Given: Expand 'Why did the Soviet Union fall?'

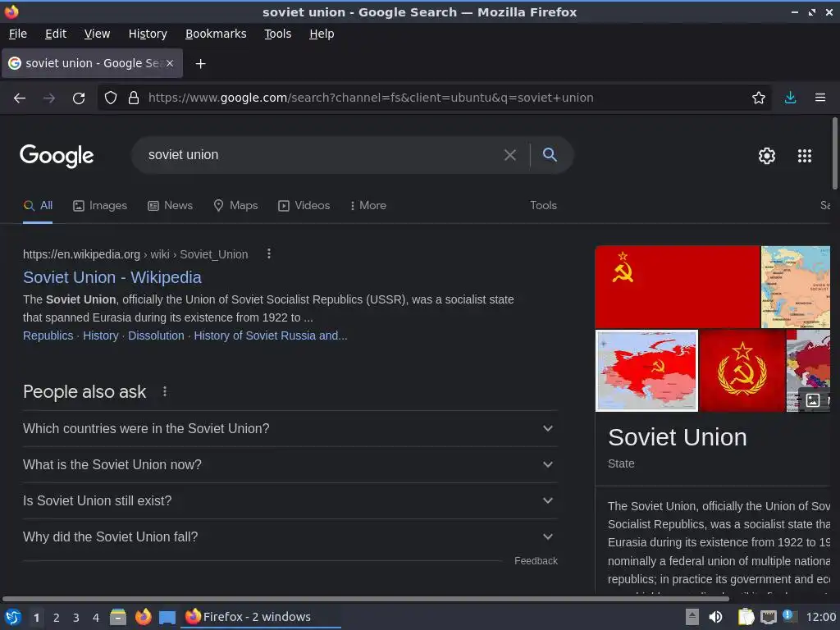Looking at the screenshot, I should [x=290, y=536].
